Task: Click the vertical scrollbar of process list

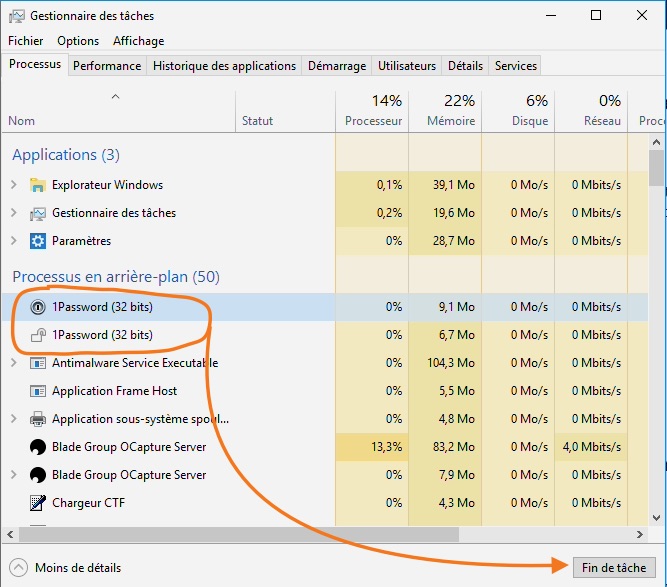Action: [656, 300]
